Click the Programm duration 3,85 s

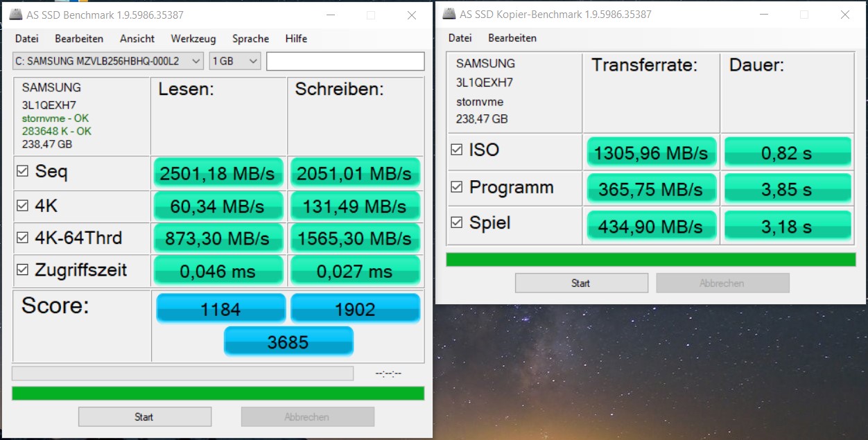pyautogui.click(x=788, y=188)
